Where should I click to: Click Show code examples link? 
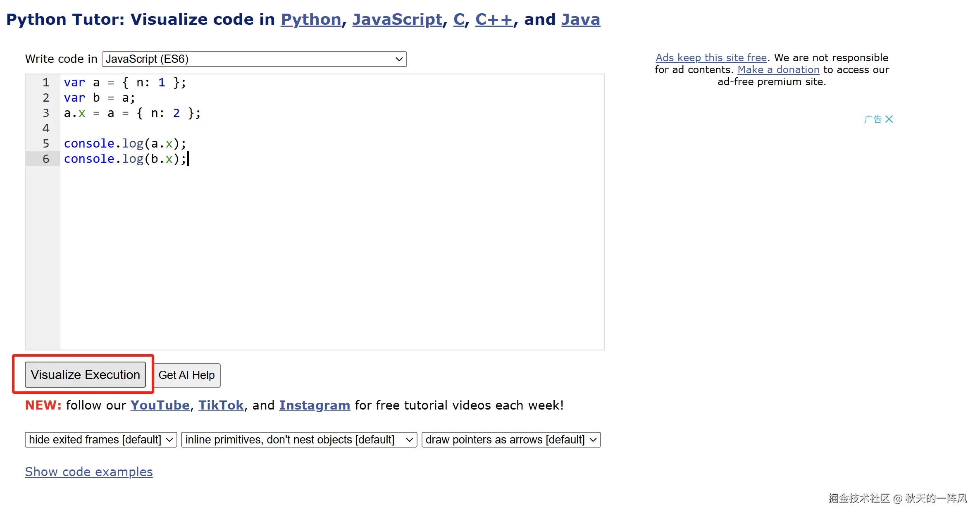[89, 472]
